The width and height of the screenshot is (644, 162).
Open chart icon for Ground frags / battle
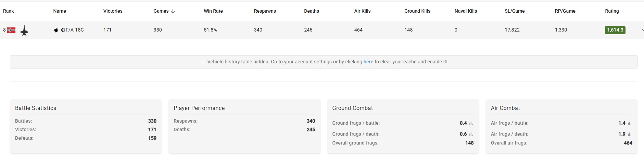pos(471,123)
